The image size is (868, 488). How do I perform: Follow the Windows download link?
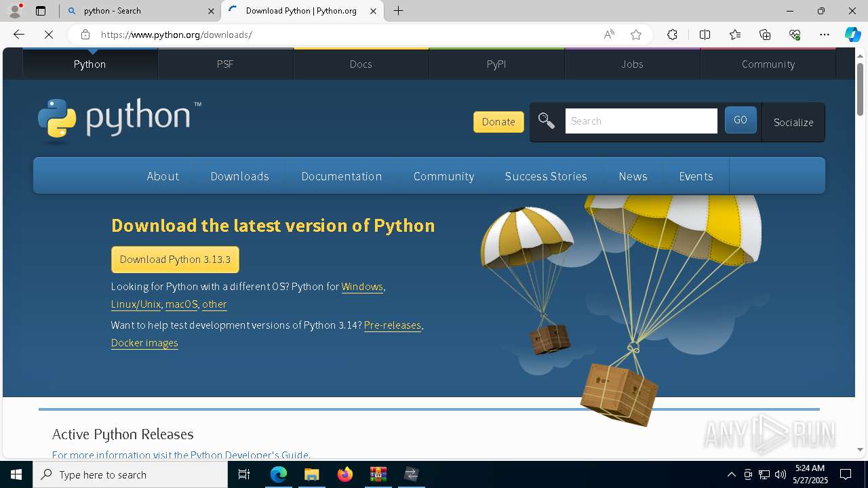(x=362, y=287)
